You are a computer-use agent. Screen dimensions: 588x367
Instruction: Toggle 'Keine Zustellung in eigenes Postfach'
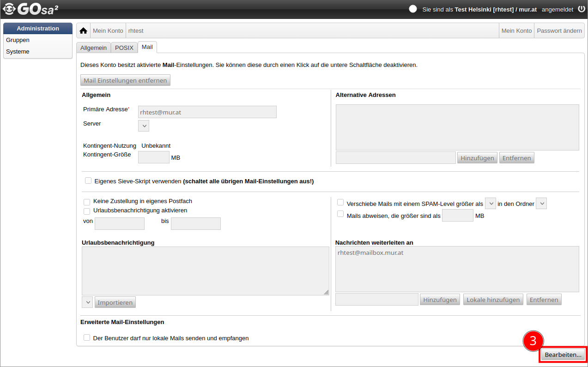pyautogui.click(x=87, y=202)
